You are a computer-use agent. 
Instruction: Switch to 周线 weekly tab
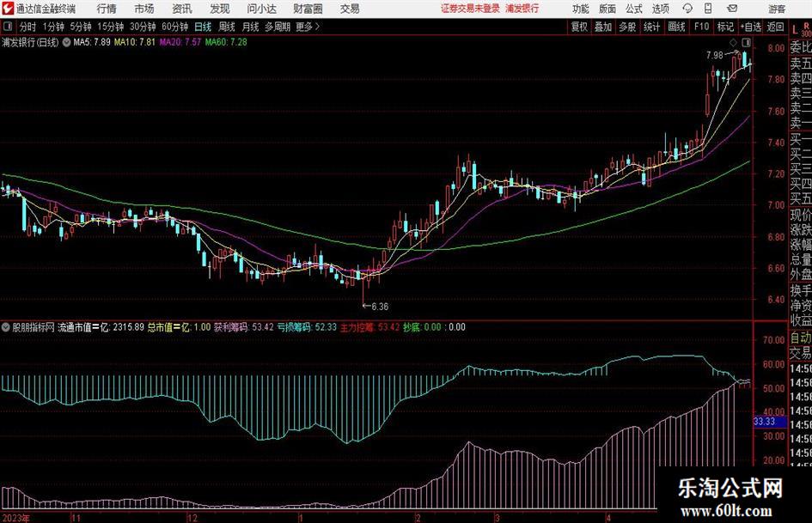click(227, 27)
